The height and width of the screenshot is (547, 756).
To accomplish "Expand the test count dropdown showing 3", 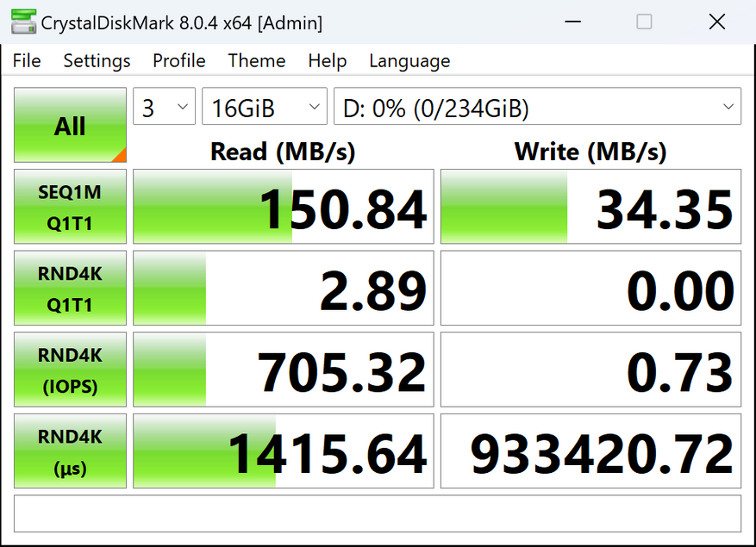I will coord(164,107).
